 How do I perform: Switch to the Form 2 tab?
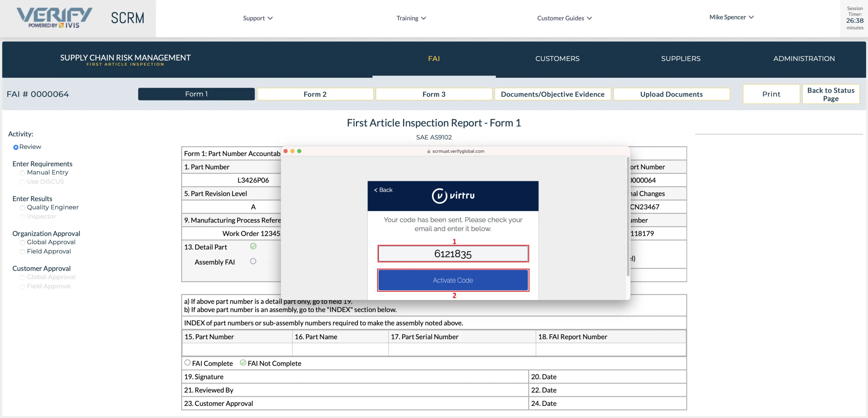[315, 94]
